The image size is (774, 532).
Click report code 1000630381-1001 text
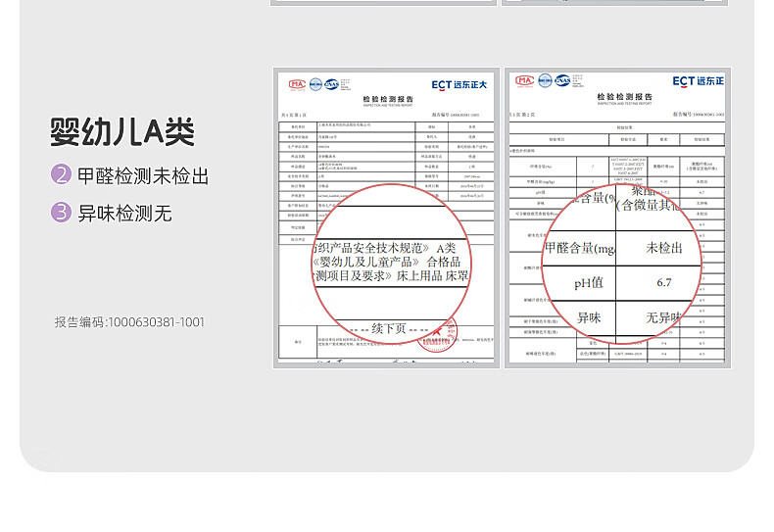pos(129,322)
